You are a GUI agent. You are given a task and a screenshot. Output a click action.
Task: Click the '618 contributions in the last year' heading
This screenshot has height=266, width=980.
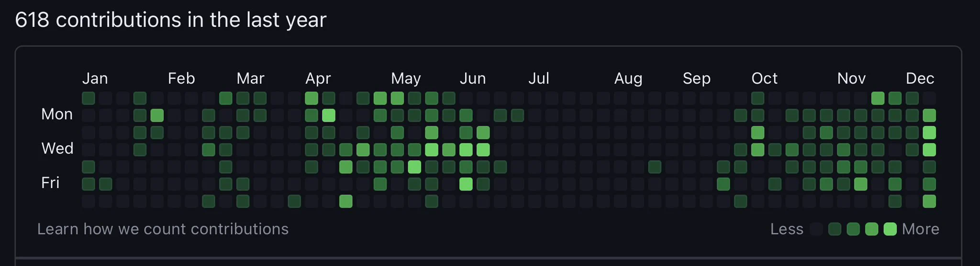coord(171,20)
